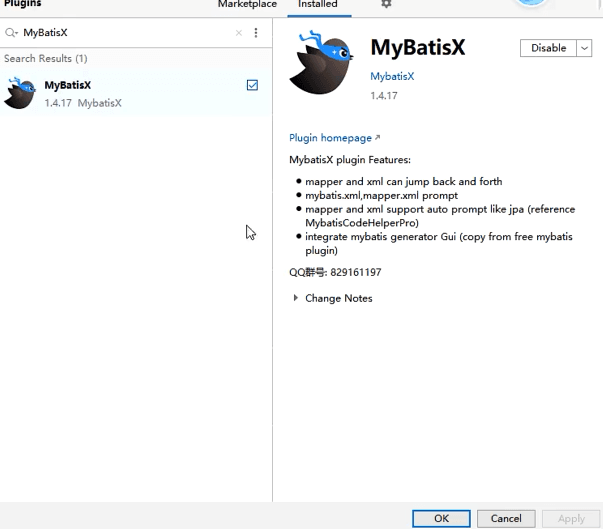Clear the MyBatisX search text

(239, 33)
